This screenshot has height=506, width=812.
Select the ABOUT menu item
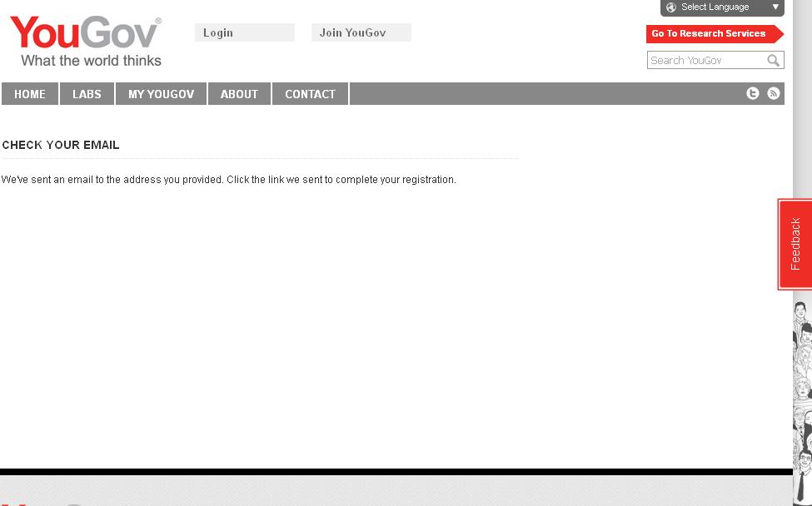239,94
